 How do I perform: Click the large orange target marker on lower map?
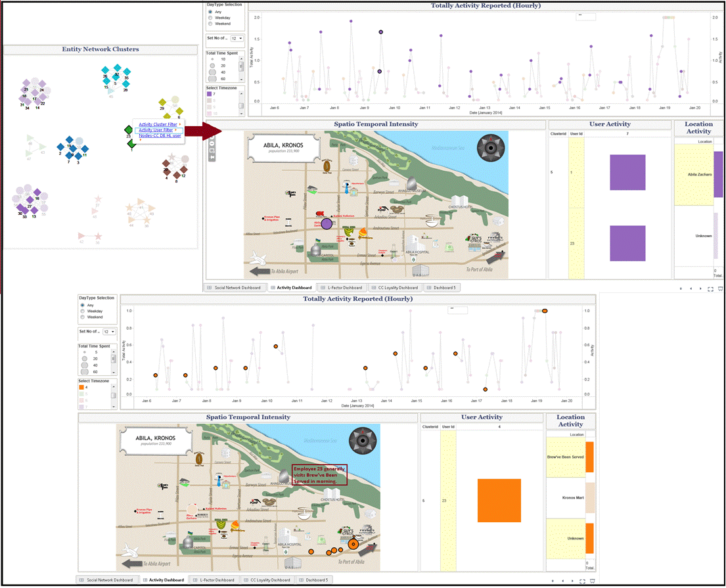353,543
